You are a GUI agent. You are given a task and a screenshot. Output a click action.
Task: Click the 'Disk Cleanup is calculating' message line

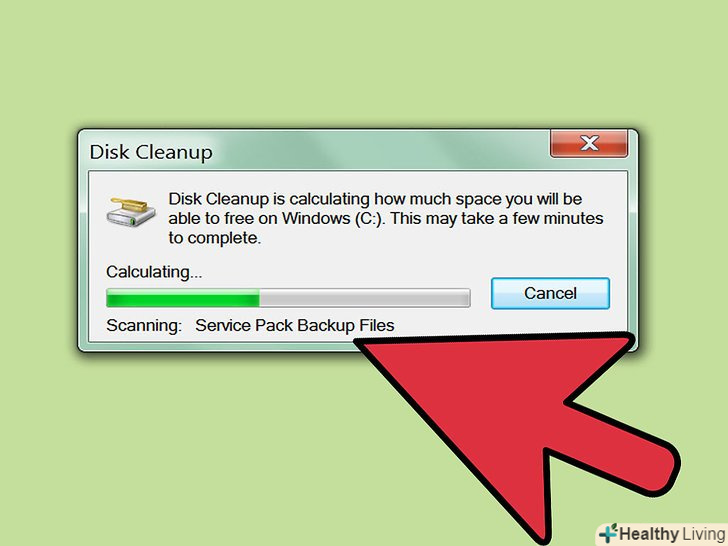375,199
